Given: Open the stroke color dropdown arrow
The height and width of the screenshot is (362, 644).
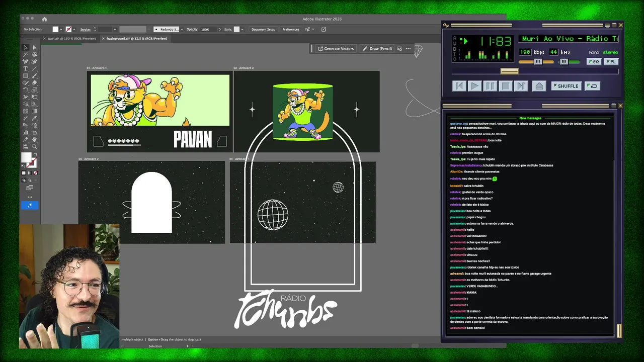Looking at the screenshot, I should click(74, 29).
